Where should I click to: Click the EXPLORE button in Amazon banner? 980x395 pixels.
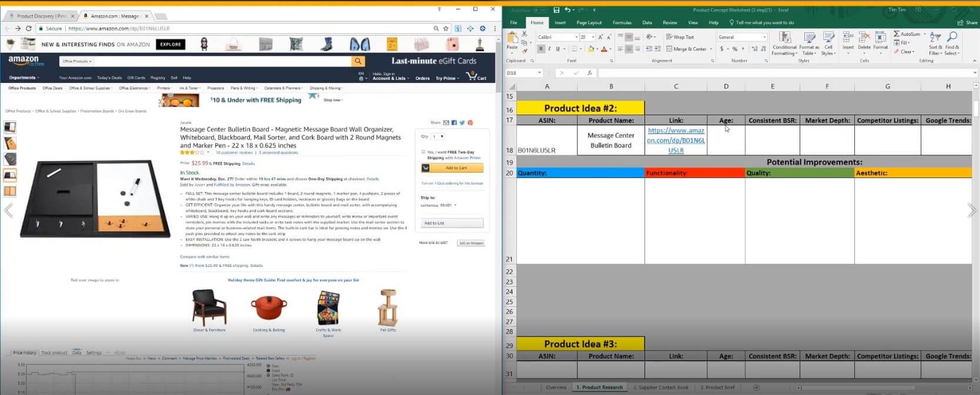[170, 44]
